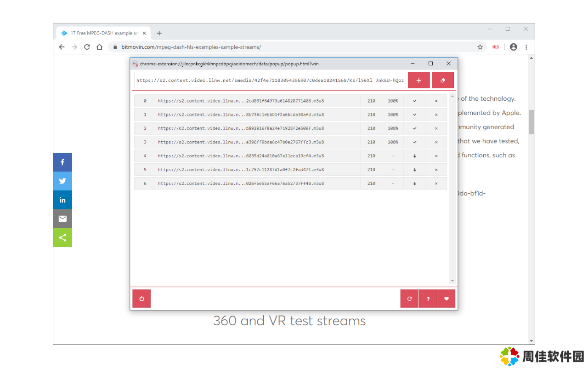The image size is (588, 368).
Task: Select the 17 Free MPEG-DASH browser tab
Action: point(103,33)
